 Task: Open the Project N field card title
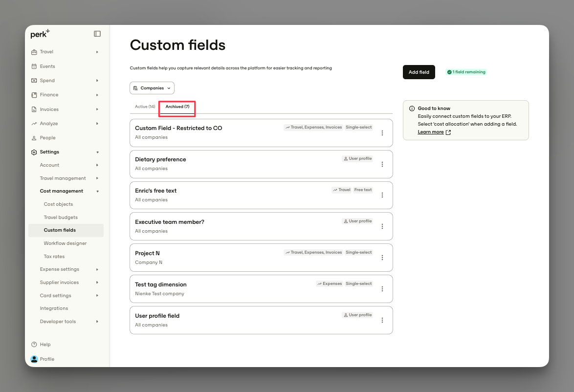pyautogui.click(x=147, y=253)
